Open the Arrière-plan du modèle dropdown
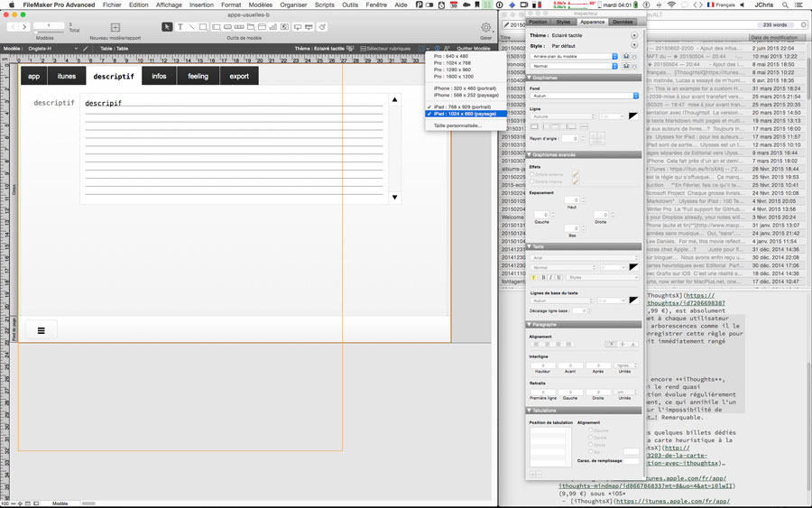The image size is (812, 508). [574, 57]
